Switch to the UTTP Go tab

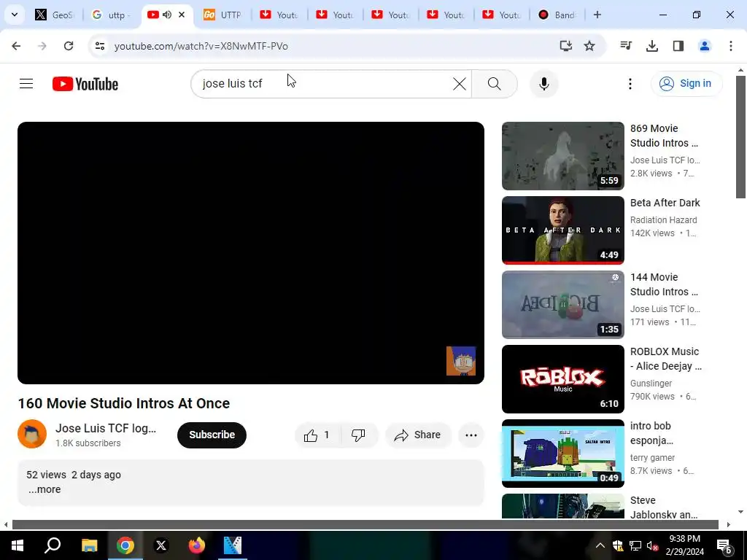pyautogui.click(x=223, y=15)
